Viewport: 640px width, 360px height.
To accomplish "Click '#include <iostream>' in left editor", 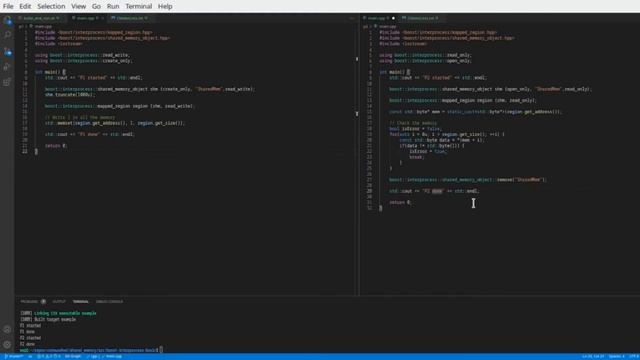I will pyautogui.click(x=59, y=44).
